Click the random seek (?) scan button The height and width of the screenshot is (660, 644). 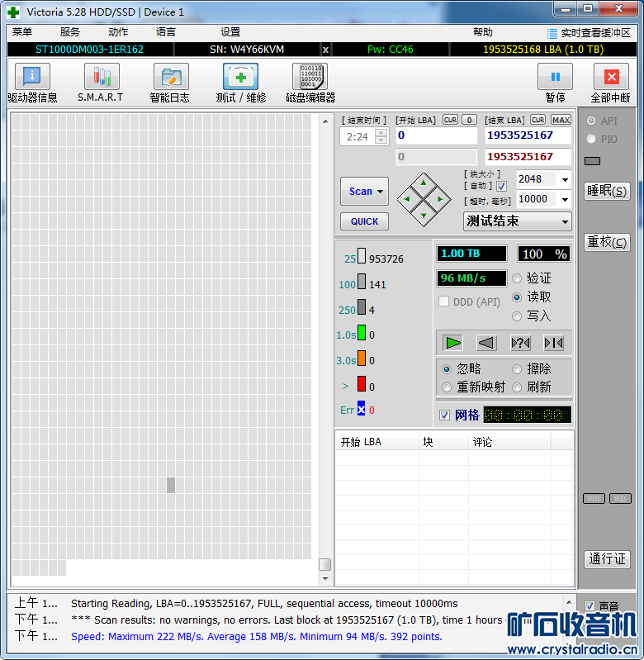pyautogui.click(x=520, y=343)
